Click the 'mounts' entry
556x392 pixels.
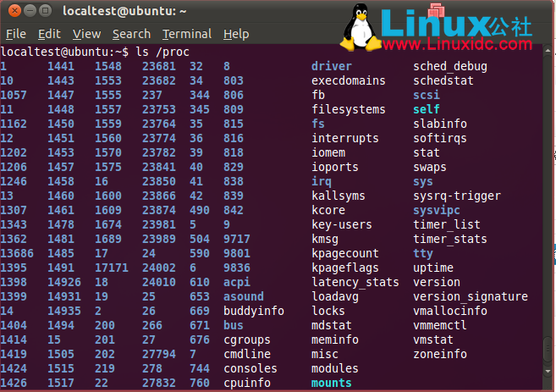tap(331, 384)
